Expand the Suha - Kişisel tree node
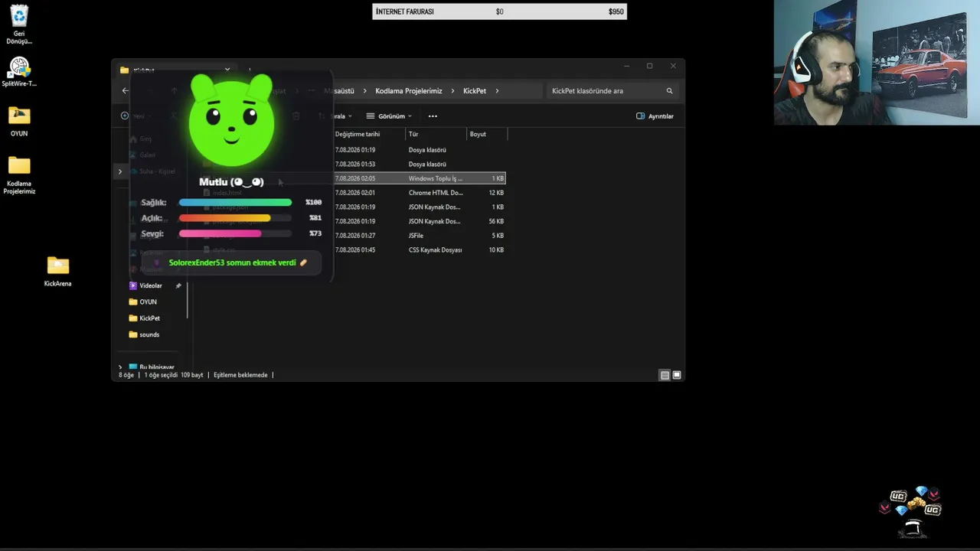980x551 pixels. (x=120, y=171)
